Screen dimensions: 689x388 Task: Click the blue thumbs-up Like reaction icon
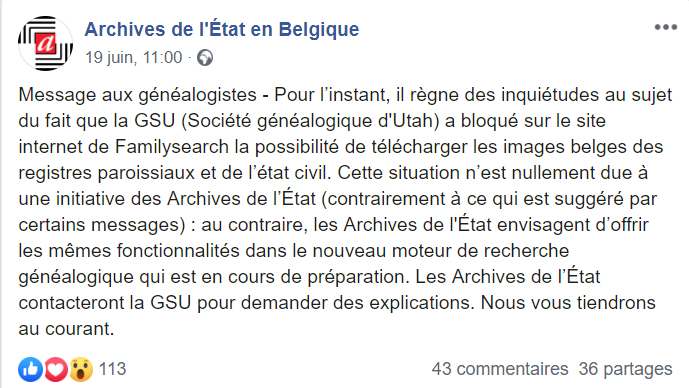(30, 369)
